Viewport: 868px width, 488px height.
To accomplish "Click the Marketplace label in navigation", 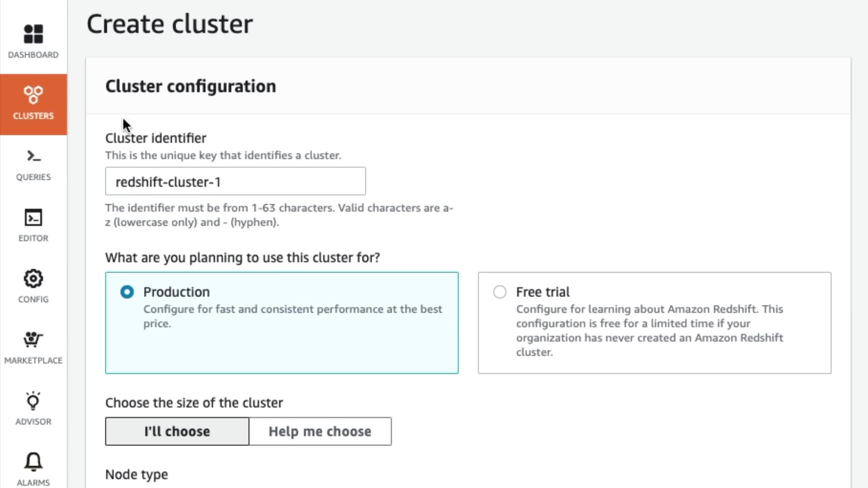I will (x=33, y=361).
